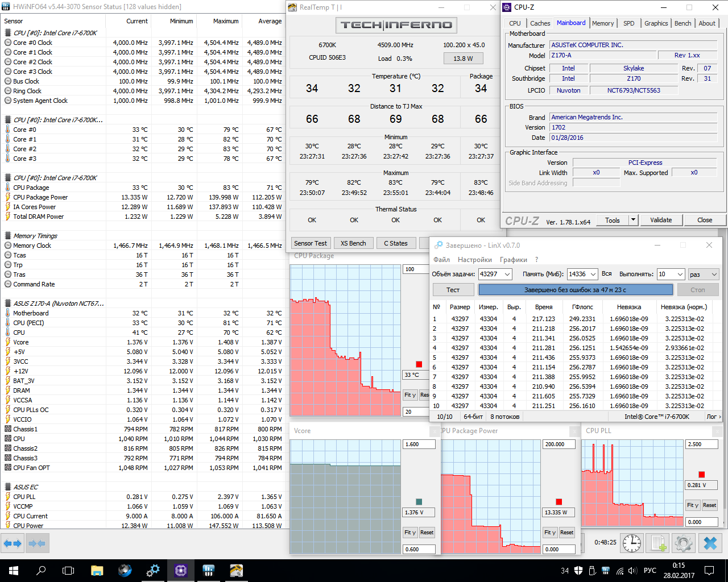Click the blue X icon in HWiNFO toolbar
The image size is (728, 582).
710,543
